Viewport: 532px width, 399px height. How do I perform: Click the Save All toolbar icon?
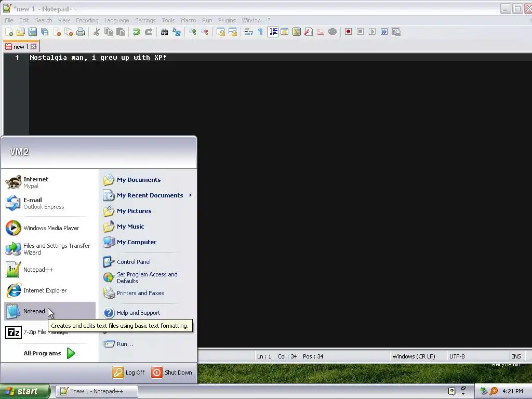pos(45,32)
